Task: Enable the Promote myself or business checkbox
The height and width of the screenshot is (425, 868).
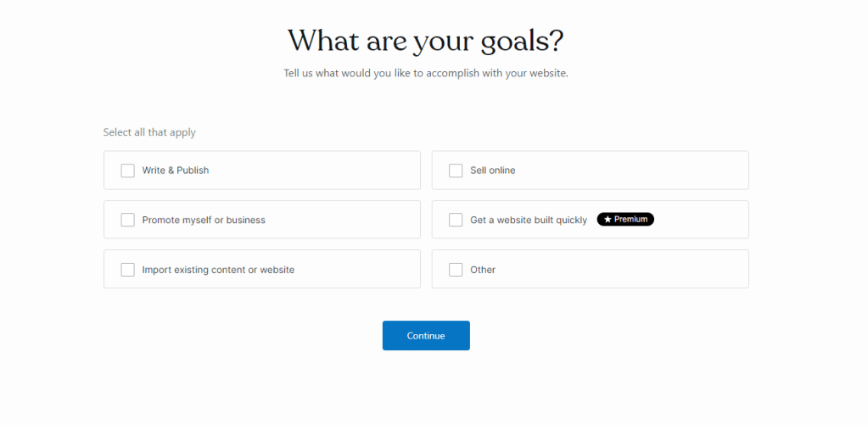Action: tap(128, 220)
